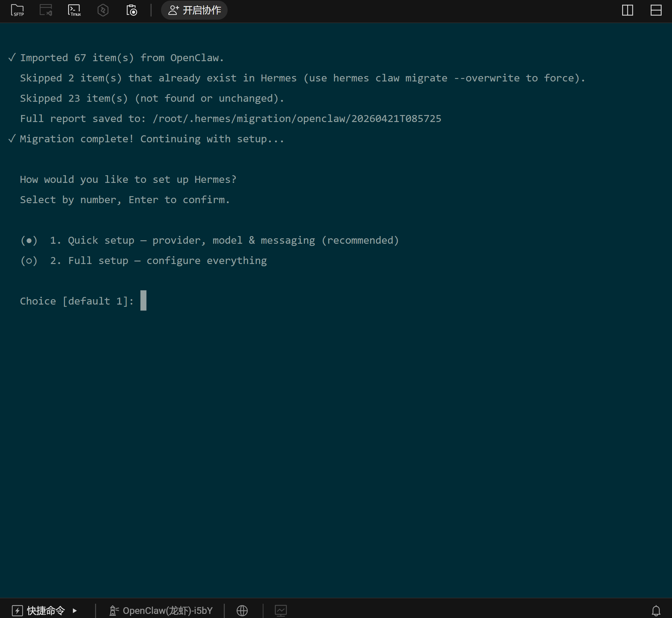The width and height of the screenshot is (672, 618).
Task: Split terminal into vertical panes
Action: coord(628,10)
